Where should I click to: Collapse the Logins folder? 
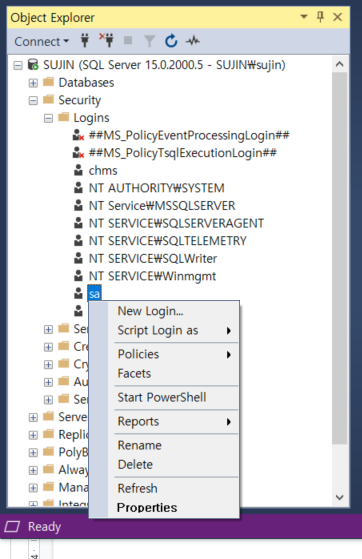(49, 118)
